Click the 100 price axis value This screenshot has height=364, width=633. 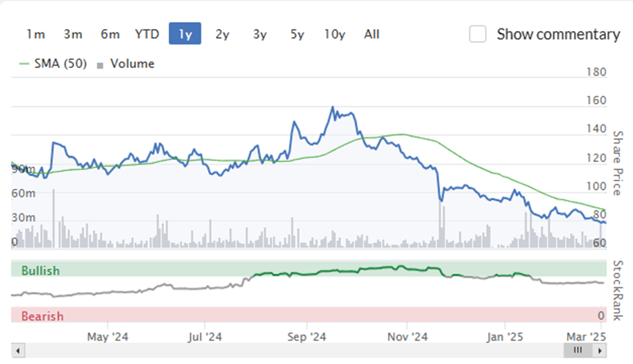click(x=596, y=186)
